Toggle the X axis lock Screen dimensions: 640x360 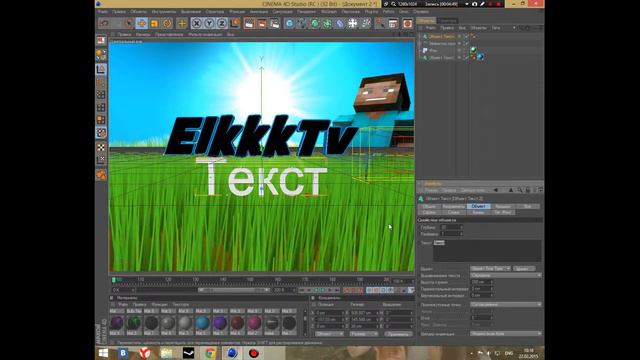pos(196,23)
